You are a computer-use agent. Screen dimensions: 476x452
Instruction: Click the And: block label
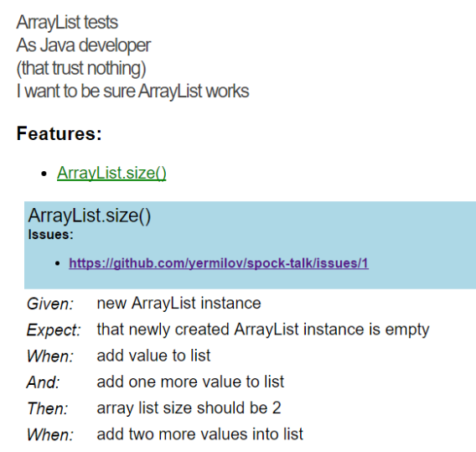coord(43,382)
